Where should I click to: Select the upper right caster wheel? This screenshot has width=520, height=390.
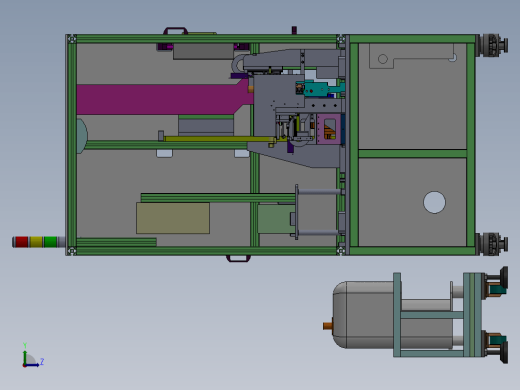point(493,45)
